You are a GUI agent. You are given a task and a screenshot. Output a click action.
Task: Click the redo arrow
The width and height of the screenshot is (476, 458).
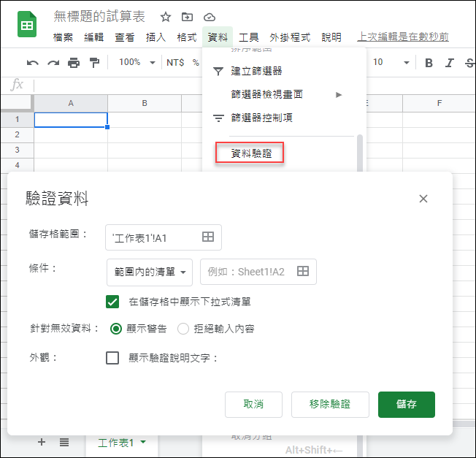pyautogui.click(x=53, y=63)
